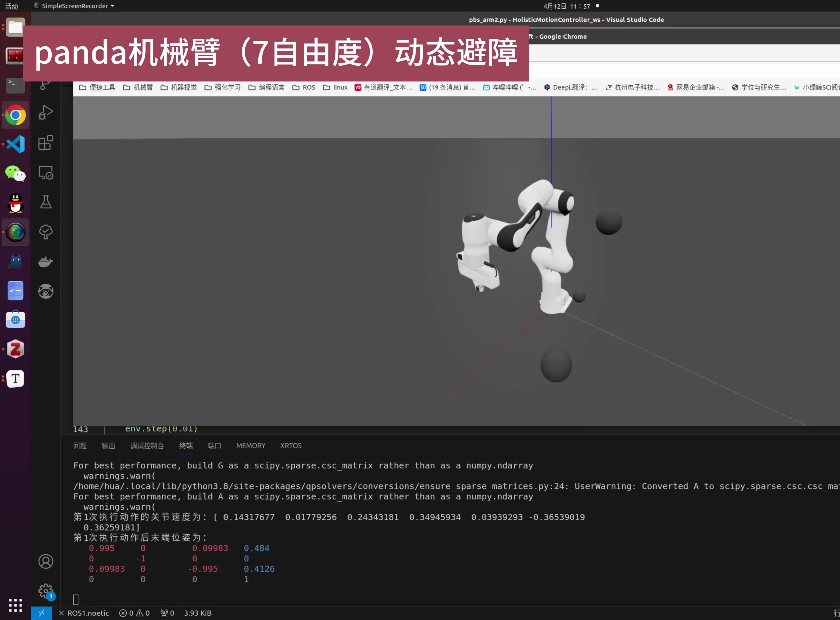Open DeepL翻译 bookmark

(x=571, y=88)
